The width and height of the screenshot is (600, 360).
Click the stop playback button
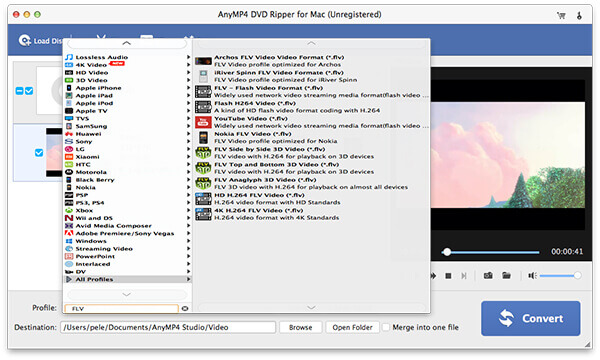[x=448, y=276]
